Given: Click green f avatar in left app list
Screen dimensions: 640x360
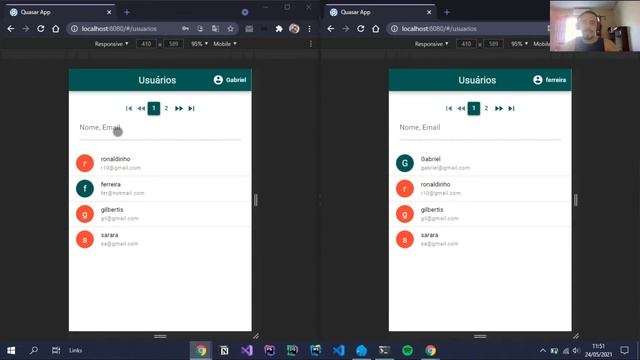Looking at the screenshot, I should click(85, 189).
